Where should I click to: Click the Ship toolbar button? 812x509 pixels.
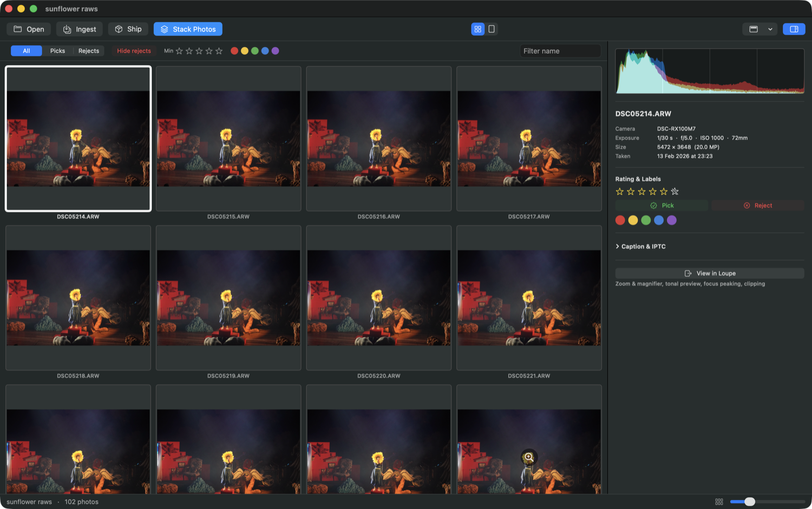(128, 29)
